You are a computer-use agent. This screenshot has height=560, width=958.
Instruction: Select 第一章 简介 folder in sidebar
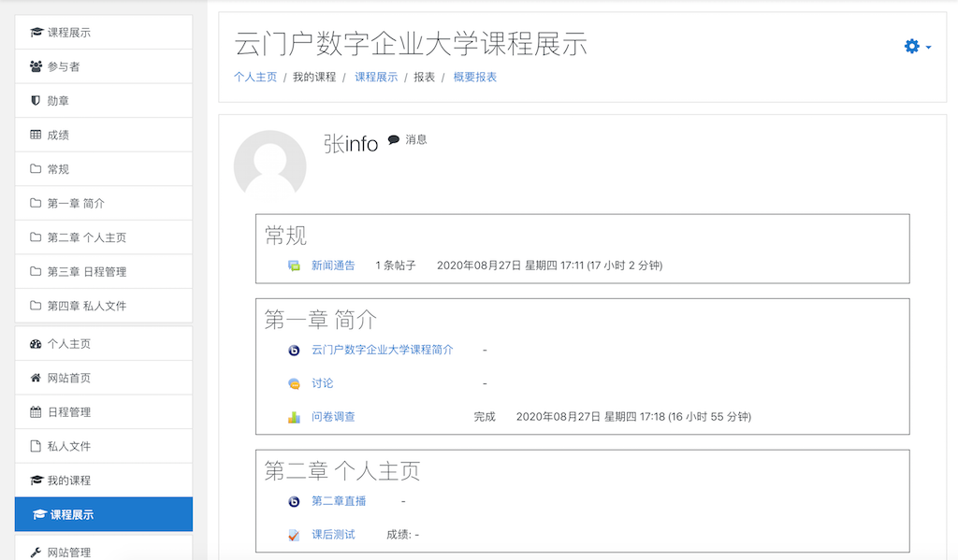coord(104,204)
